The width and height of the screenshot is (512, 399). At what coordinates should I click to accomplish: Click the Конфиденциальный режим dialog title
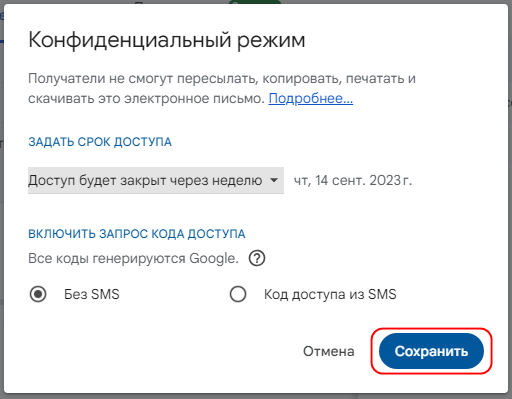(167, 40)
